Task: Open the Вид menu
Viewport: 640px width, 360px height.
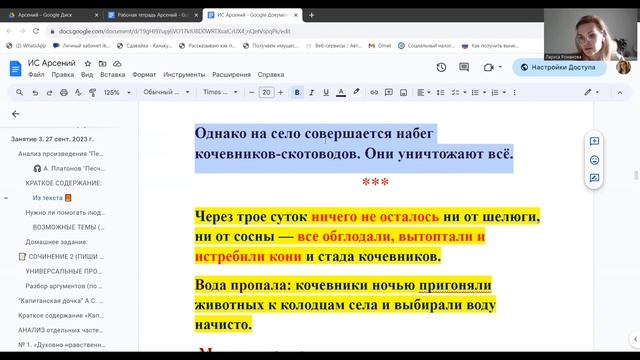Action: pyautogui.click(x=87, y=75)
